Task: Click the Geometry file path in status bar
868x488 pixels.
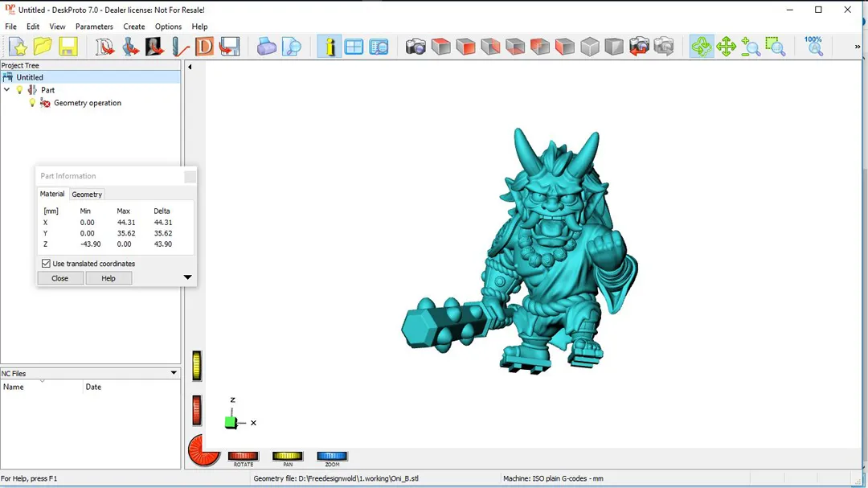Action: pyautogui.click(x=336, y=478)
